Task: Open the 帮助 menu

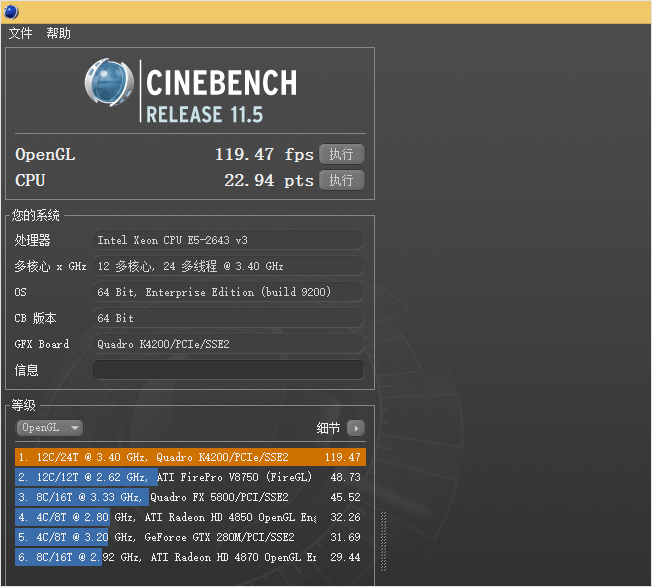Action: [x=58, y=33]
